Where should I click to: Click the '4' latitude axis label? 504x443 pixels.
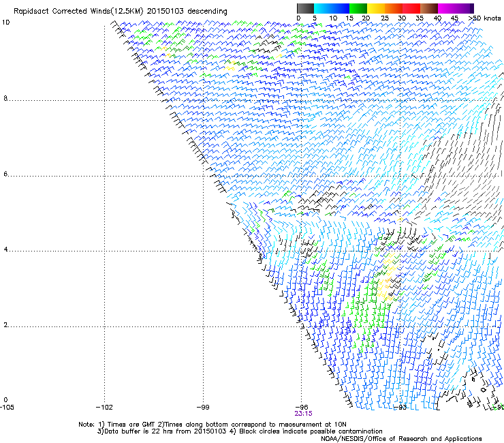click(5, 249)
